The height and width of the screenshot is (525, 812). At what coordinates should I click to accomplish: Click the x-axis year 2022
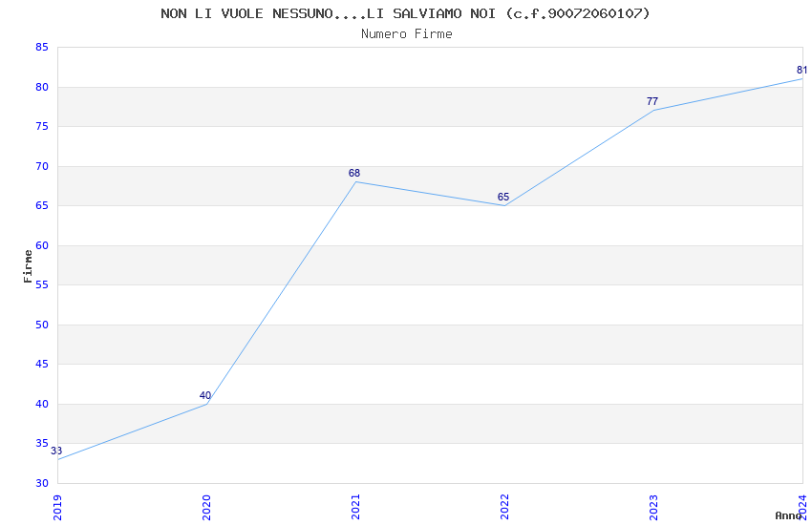505,508
